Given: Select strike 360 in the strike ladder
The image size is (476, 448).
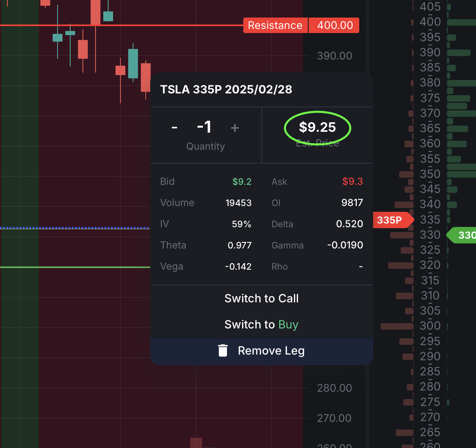Looking at the screenshot, I should point(430,143).
